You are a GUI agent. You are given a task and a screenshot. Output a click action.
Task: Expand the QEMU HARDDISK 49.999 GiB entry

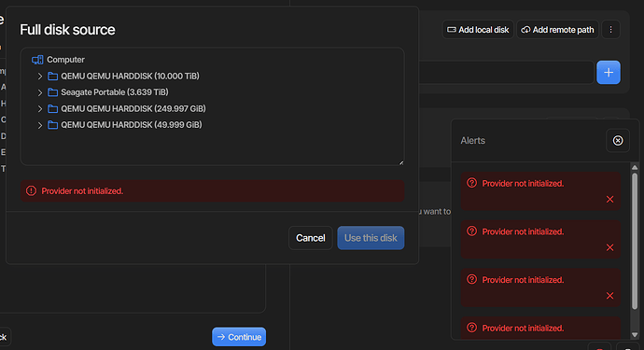pos(40,125)
